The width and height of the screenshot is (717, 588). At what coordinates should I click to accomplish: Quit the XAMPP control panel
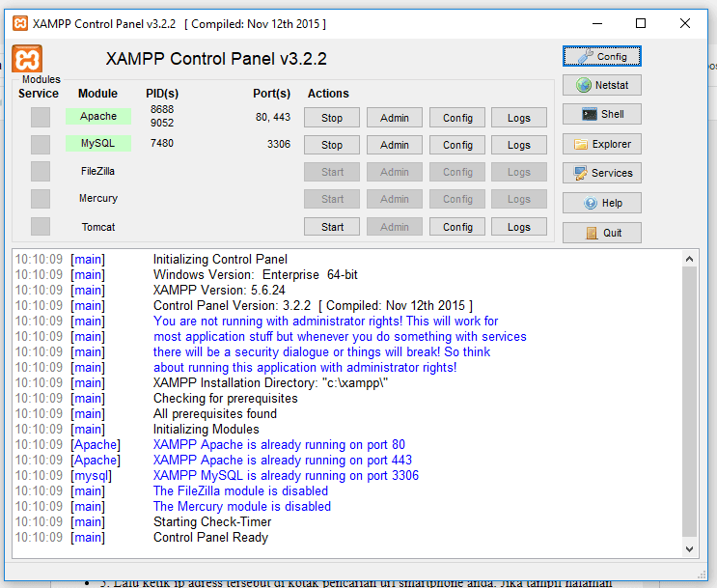click(602, 233)
